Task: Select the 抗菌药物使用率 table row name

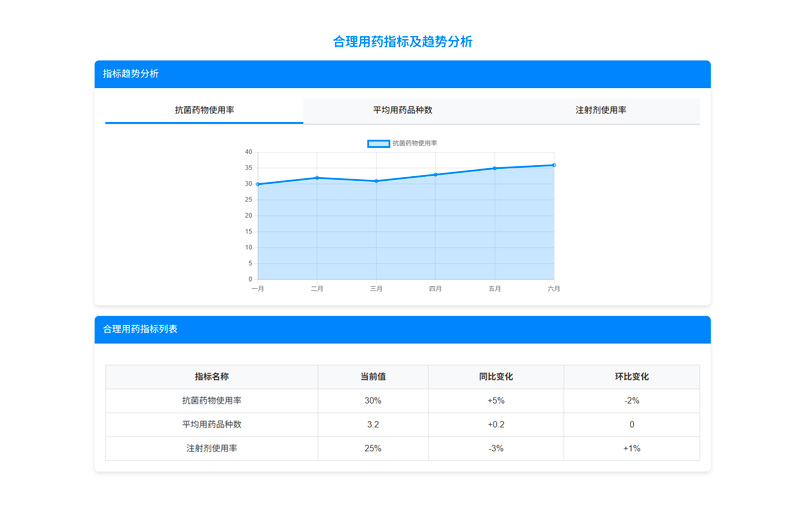Action: tap(212, 401)
